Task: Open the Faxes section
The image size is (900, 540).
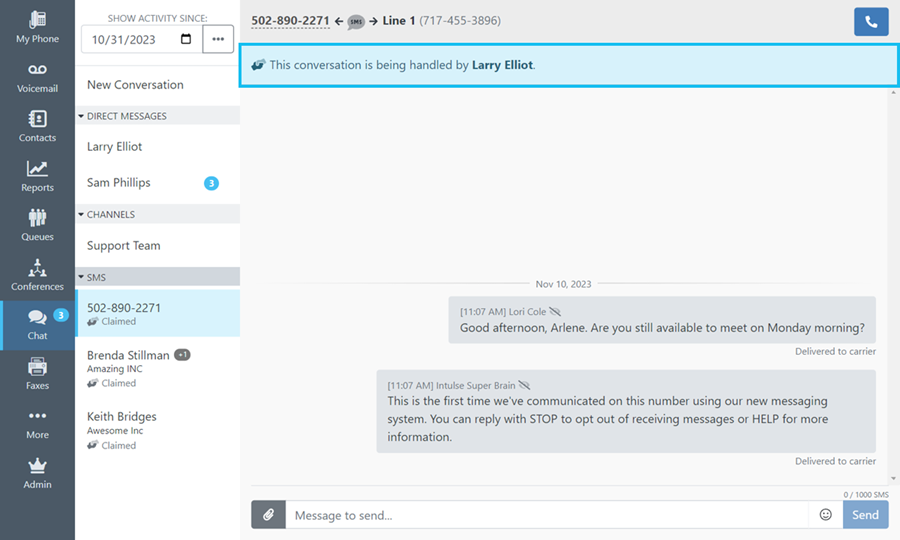Action: (x=37, y=375)
